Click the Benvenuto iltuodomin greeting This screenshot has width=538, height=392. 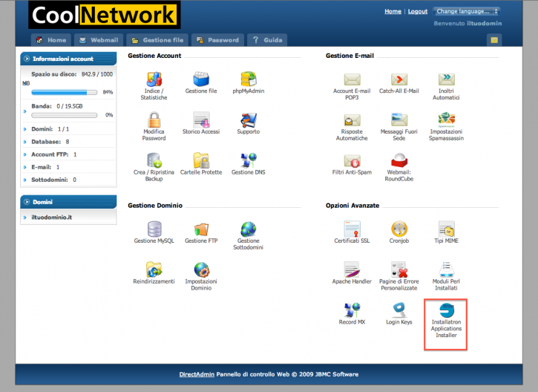468,23
